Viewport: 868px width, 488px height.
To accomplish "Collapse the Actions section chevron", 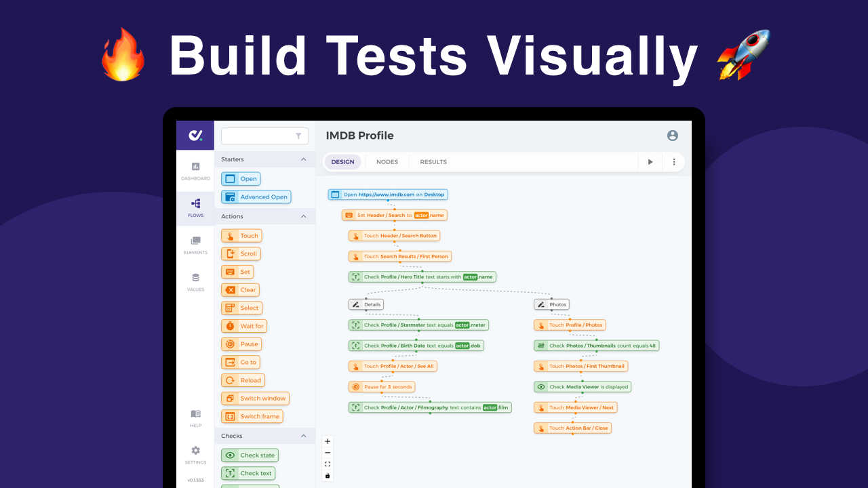I will (x=303, y=216).
